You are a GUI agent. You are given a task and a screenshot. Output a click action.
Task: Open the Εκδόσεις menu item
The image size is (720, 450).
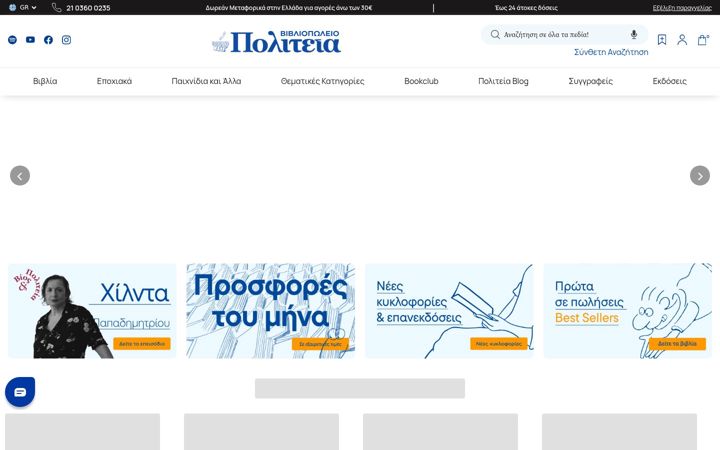tap(669, 81)
